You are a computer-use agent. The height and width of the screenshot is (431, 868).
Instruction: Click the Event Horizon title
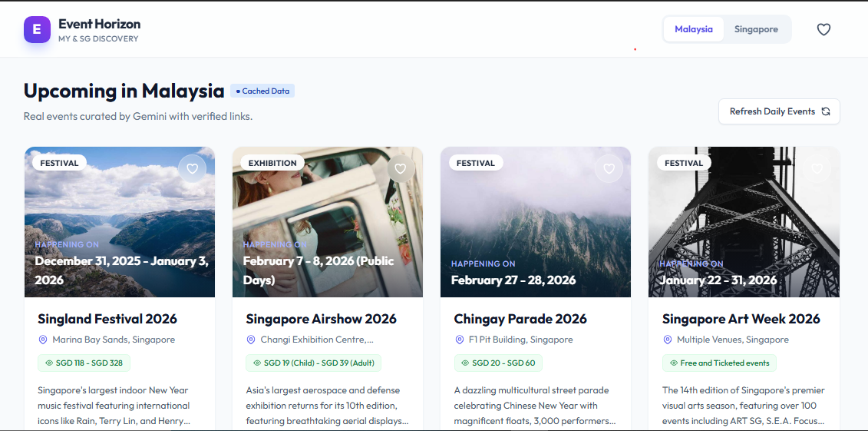click(x=100, y=24)
